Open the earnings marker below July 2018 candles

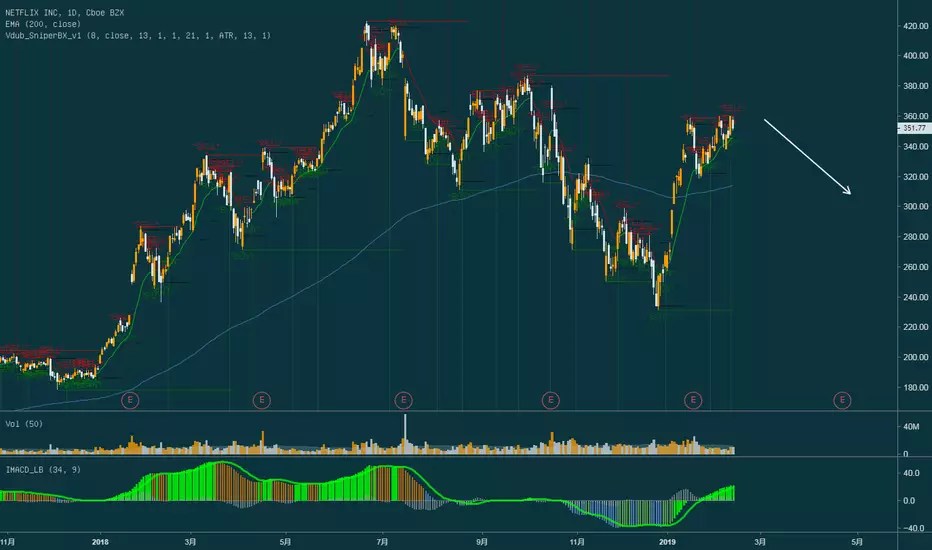pos(404,400)
